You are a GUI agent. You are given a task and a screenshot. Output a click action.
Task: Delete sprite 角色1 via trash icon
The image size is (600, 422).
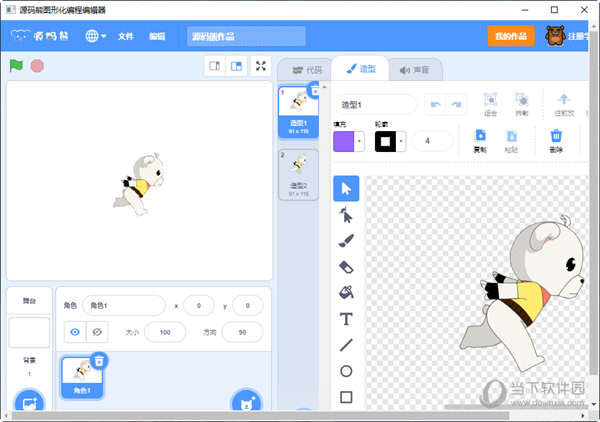tap(99, 360)
